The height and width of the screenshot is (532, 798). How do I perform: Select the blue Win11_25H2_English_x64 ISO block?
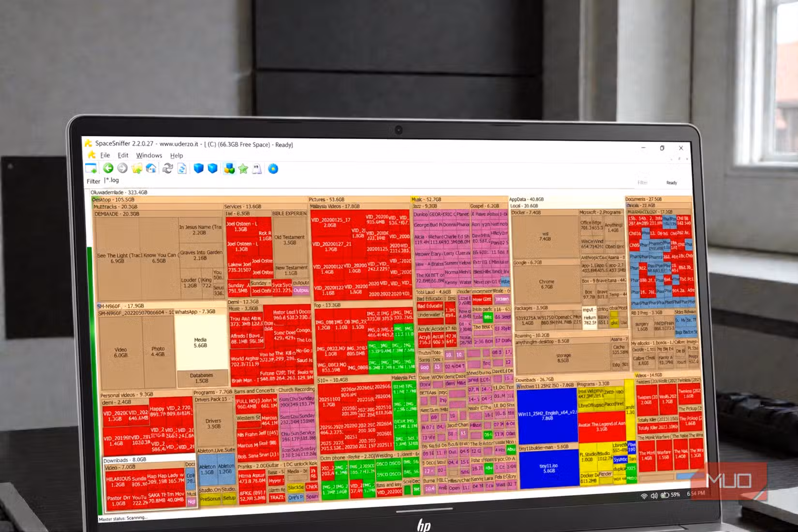(x=547, y=415)
